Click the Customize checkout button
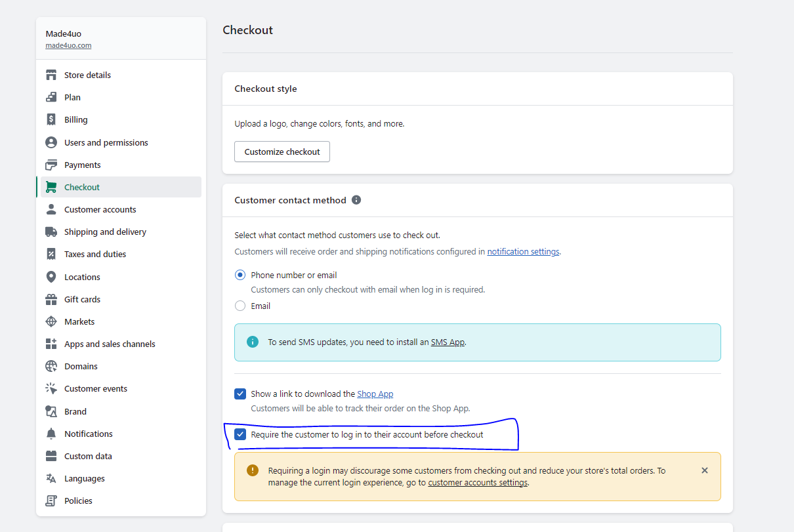The width and height of the screenshot is (794, 532). click(282, 152)
